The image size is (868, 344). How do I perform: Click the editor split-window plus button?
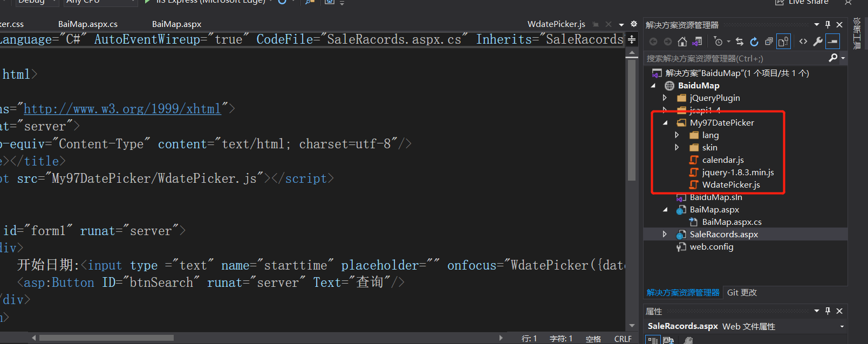(x=632, y=39)
